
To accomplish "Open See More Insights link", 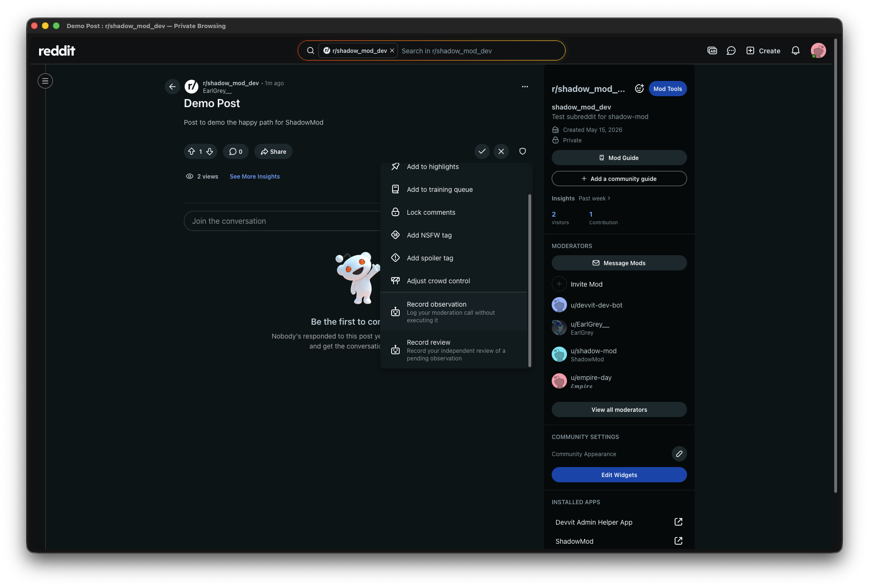I will point(255,176).
